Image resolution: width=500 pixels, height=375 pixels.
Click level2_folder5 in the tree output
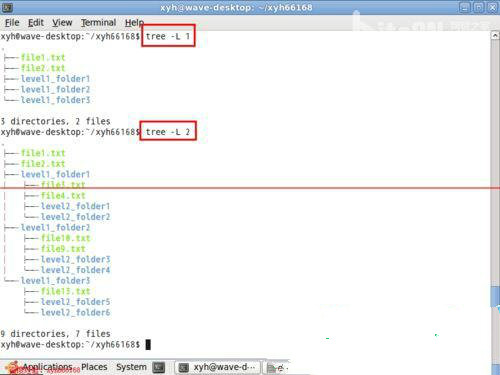(x=75, y=302)
